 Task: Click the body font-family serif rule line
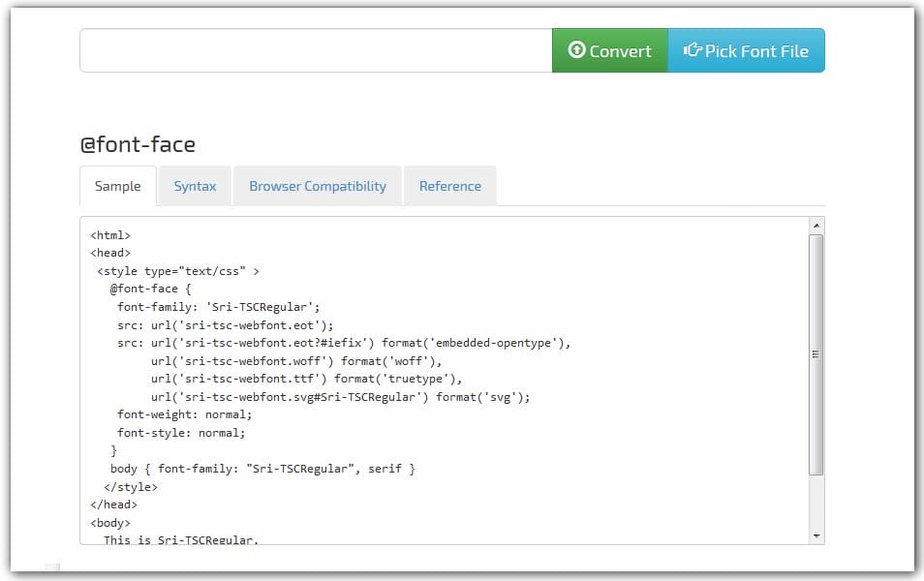(x=262, y=469)
